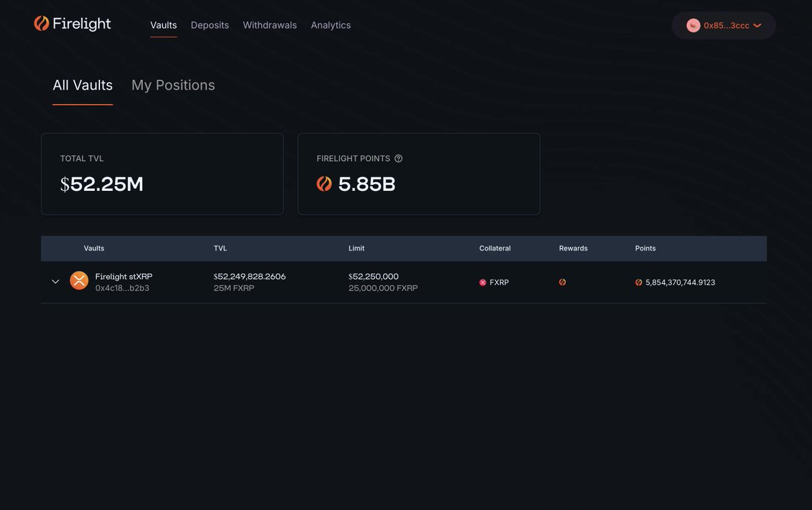Click the Points column header

pyautogui.click(x=646, y=249)
